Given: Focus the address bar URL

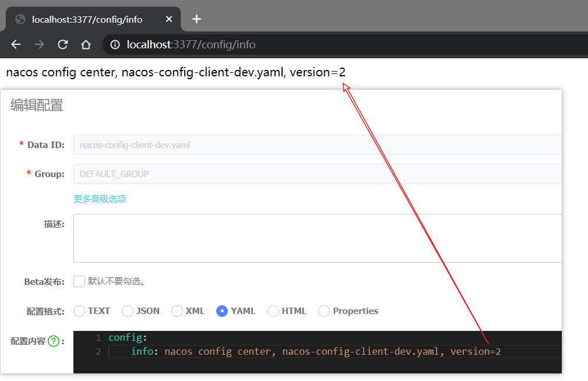Looking at the screenshot, I should (x=191, y=45).
